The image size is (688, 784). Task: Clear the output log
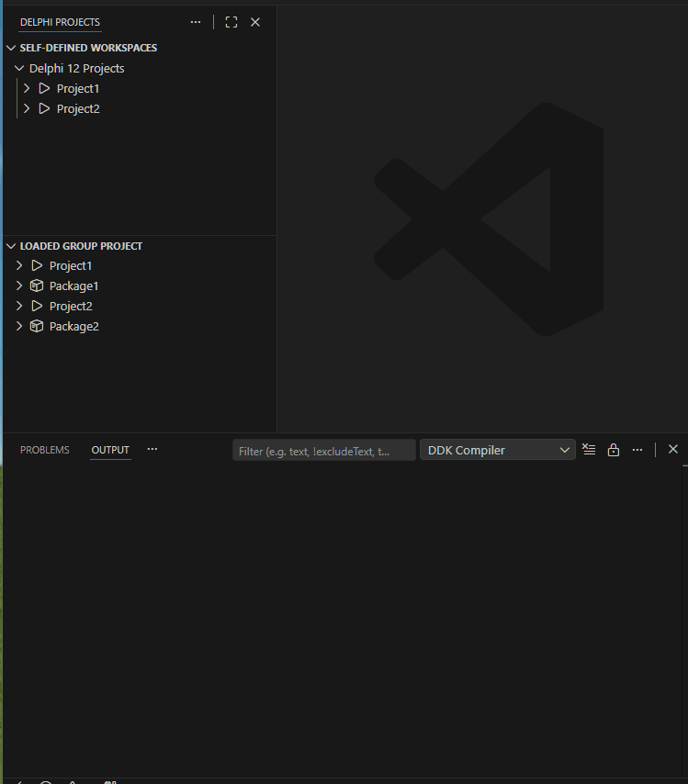pyautogui.click(x=589, y=450)
